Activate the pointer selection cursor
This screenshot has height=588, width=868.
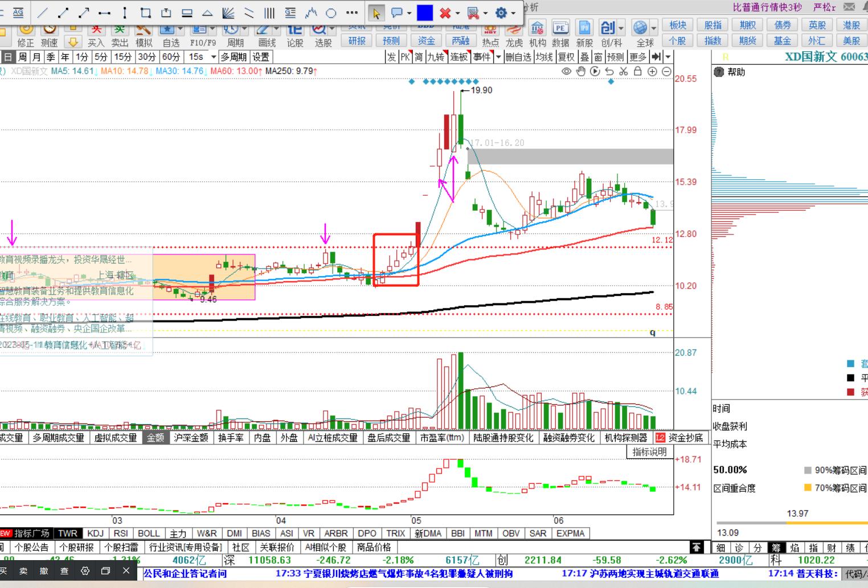(376, 13)
